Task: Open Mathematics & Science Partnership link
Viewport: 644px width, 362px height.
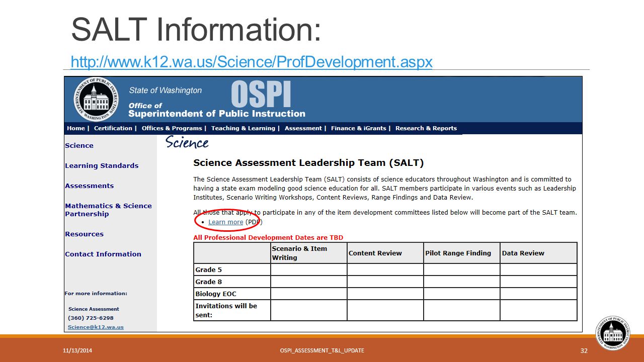Action: pyautogui.click(x=108, y=210)
